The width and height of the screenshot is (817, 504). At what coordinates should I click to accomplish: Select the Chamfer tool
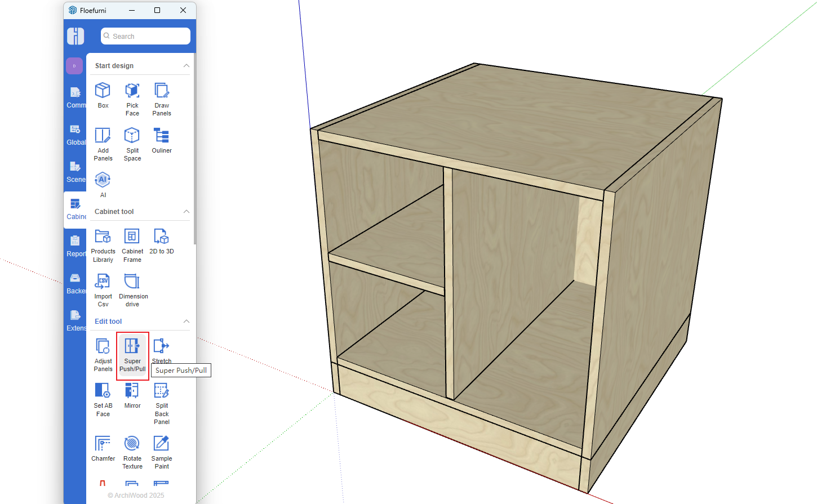click(x=103, y=448)
